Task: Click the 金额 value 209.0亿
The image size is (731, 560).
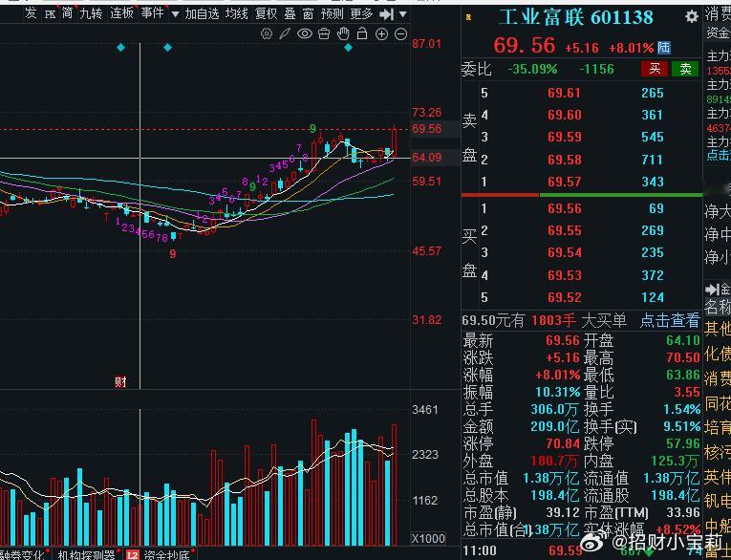Action: [554, 426]
